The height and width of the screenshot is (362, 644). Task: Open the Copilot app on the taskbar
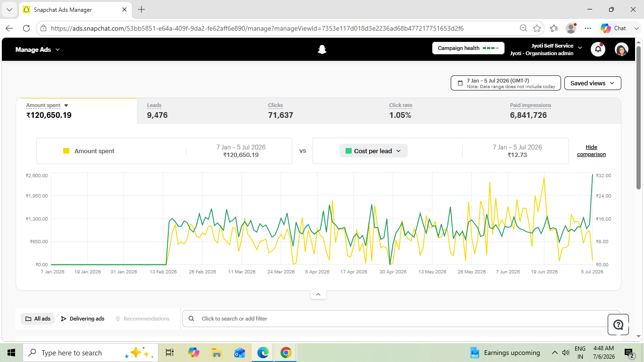tap(193, 353)
